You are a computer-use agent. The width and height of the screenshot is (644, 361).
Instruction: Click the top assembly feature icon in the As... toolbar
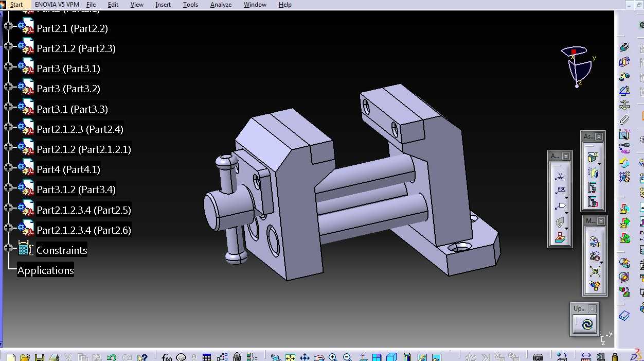tap(593, 157)
